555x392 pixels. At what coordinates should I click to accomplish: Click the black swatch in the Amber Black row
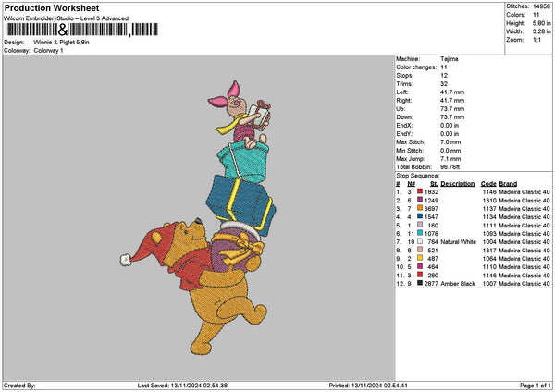click(420, 283)
